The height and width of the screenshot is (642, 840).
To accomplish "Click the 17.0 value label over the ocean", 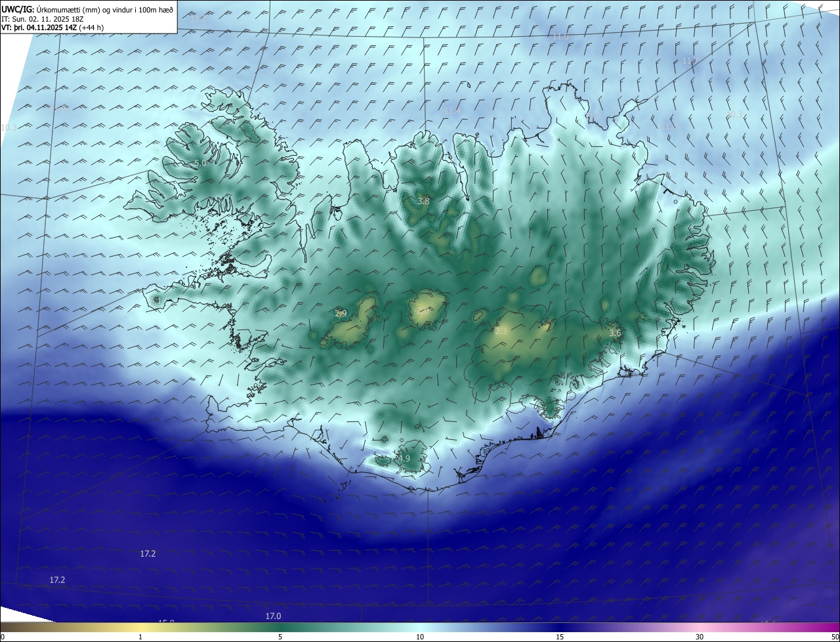I will point(273,616).
